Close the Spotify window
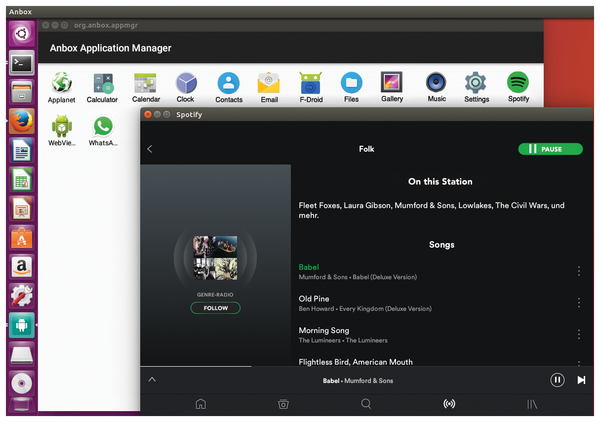This screenshot has height=422, width=600. tap(148, 114)
